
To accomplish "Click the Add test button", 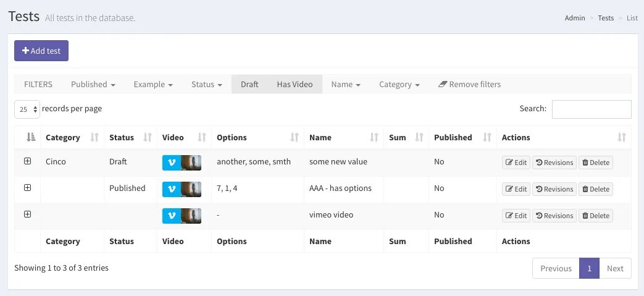I will pos(41,51).
